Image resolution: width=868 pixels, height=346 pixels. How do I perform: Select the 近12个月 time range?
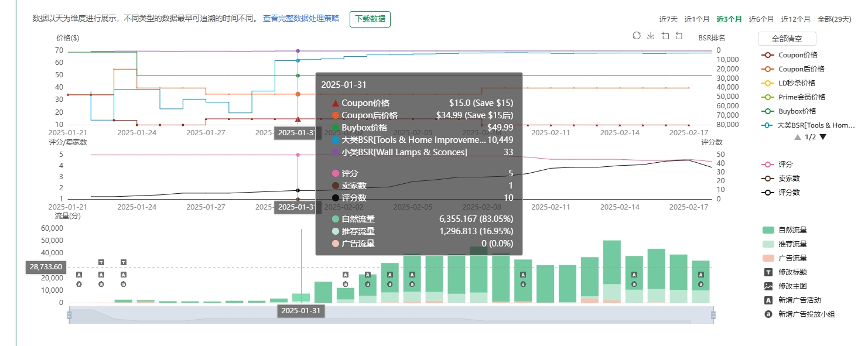point(796,19)
